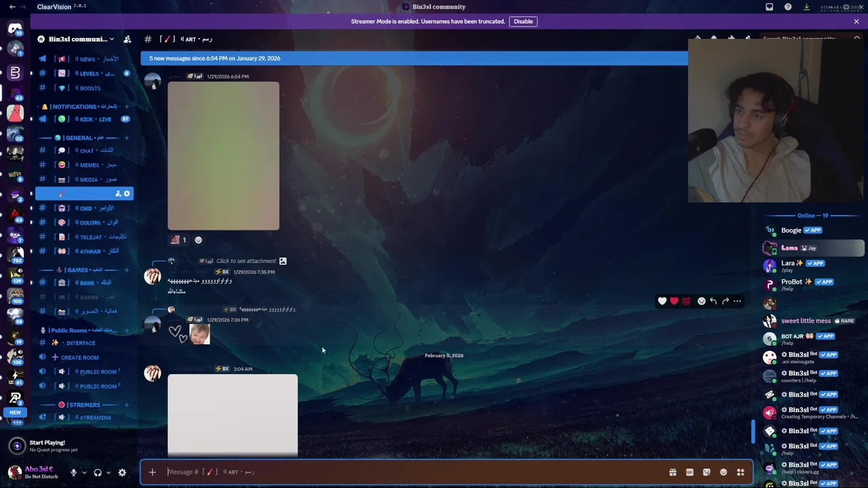
Task: Add 100 emoji reaction from hover toolbar
Action: tap(686, 301)
